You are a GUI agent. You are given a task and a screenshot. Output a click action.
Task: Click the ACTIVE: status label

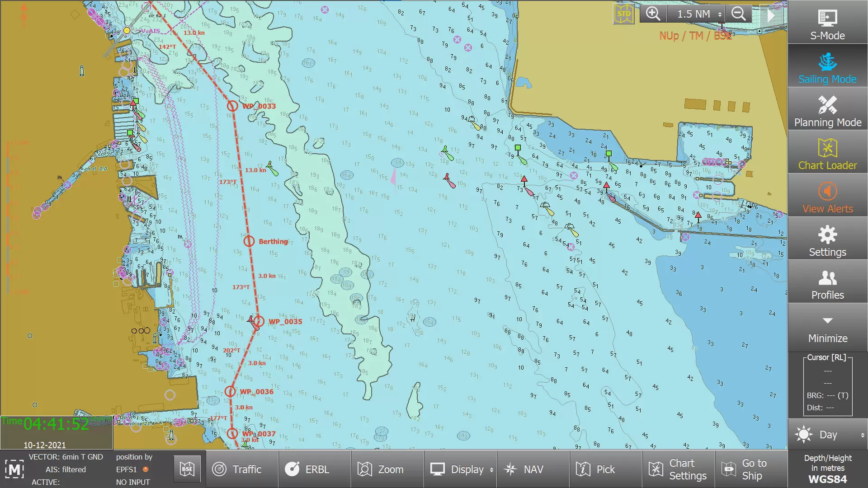46,482
